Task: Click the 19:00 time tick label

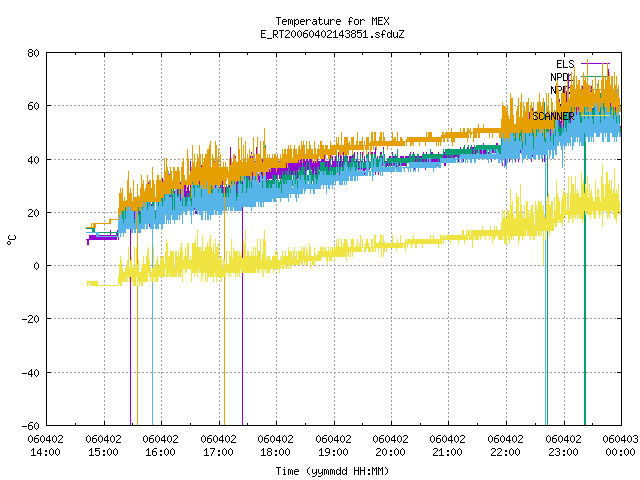Action: pyautogui.click(x=333, y=452)
